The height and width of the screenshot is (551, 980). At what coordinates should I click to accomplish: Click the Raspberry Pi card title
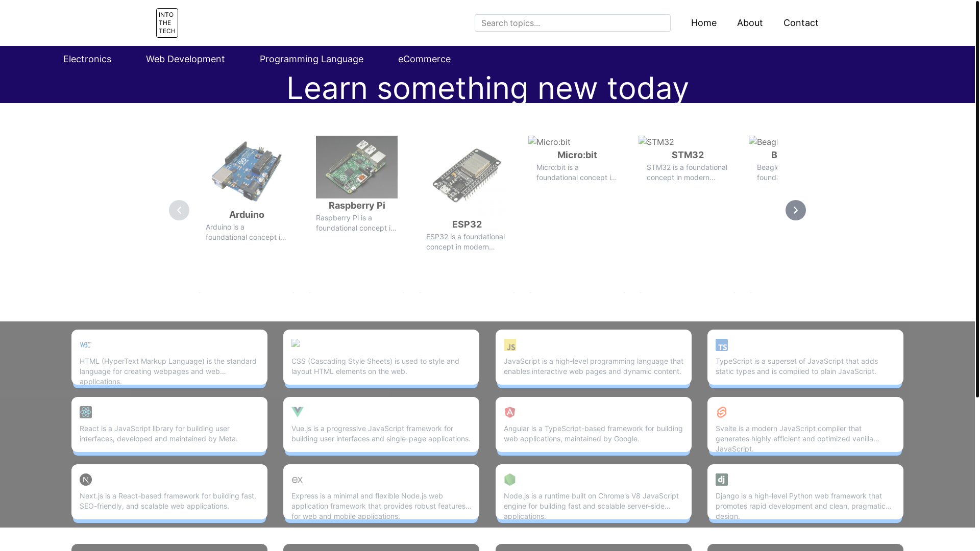[357, 206]
